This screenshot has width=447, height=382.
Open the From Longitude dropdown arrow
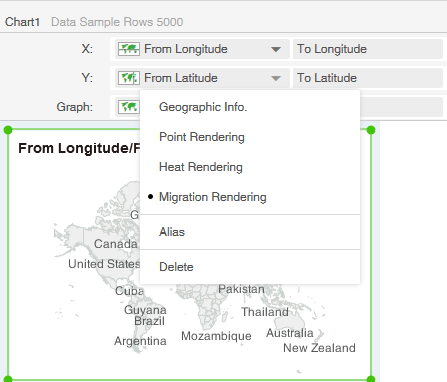pyautogui.click(x=276, y=49)
